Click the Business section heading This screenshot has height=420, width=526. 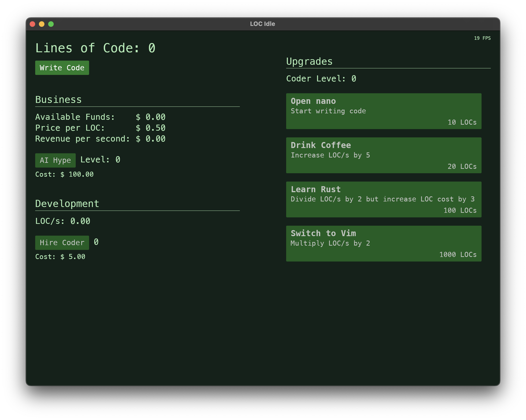(x=58, y=100)
